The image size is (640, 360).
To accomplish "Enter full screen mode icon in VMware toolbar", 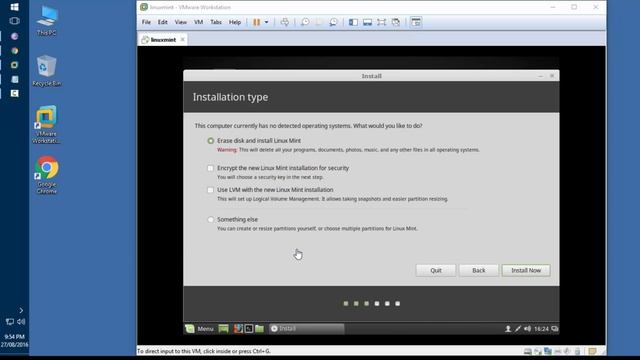I will (381, 22).
